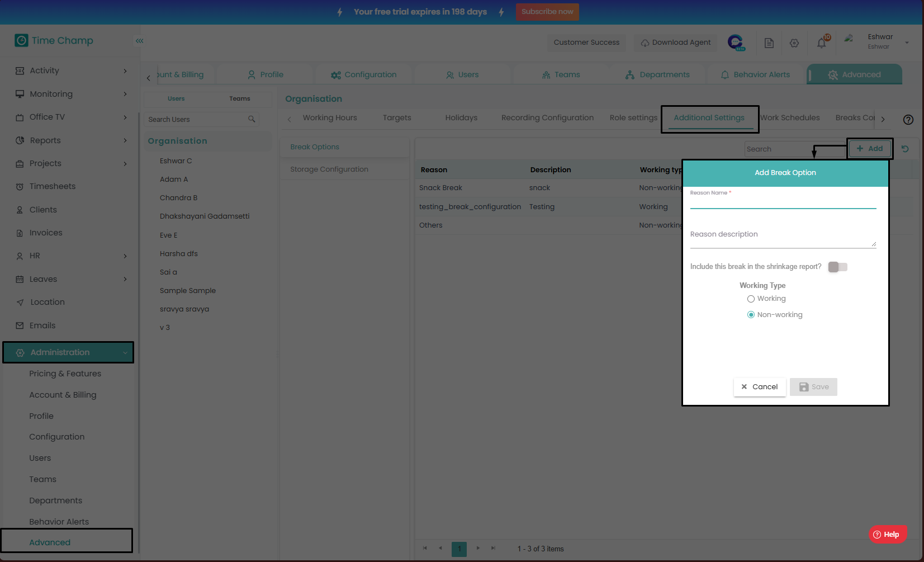Click the search magnifier in Search Users

pyautogui.click(x=252, y=119)
